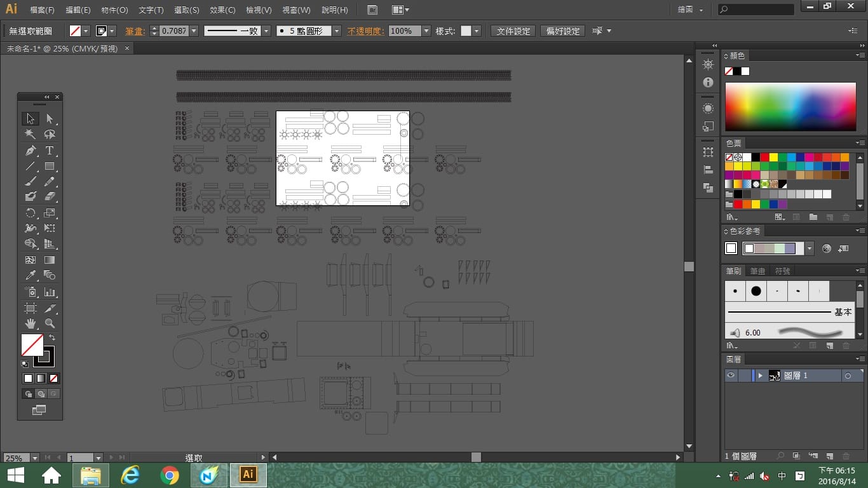This screenshot has width=868, height=488.
Task: Open the 效果(C) menu
Action: 222,10
